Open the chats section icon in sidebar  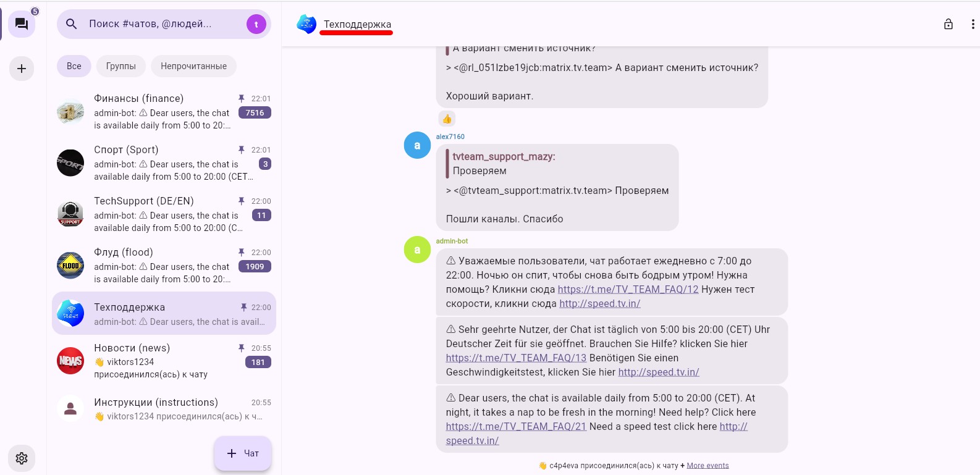coord(22,24)
